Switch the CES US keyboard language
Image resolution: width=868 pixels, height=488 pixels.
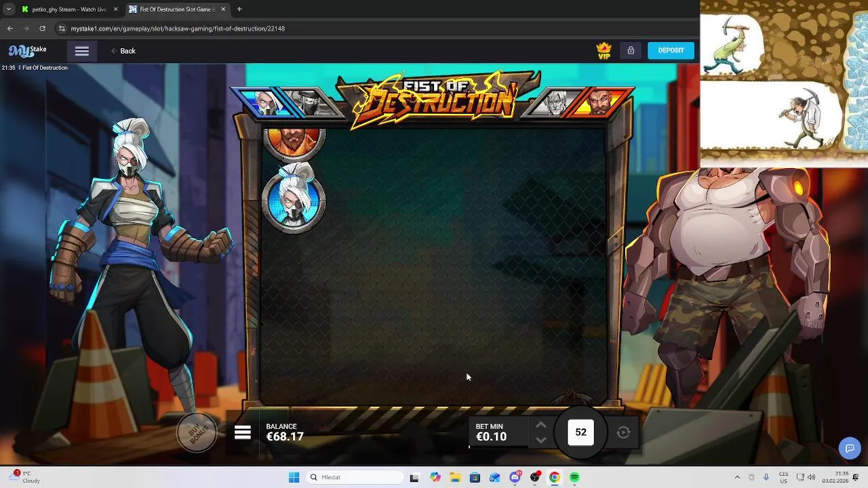[783, 477]
